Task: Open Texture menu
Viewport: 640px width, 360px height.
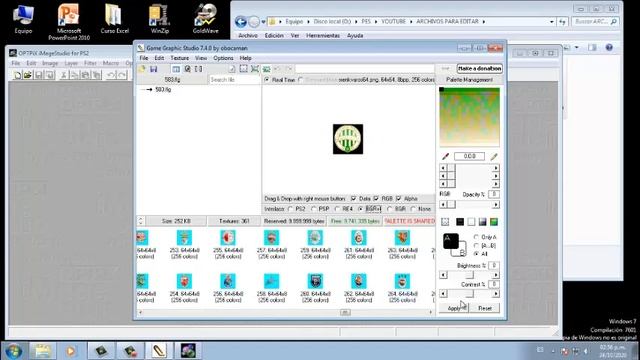Action: 180,58
